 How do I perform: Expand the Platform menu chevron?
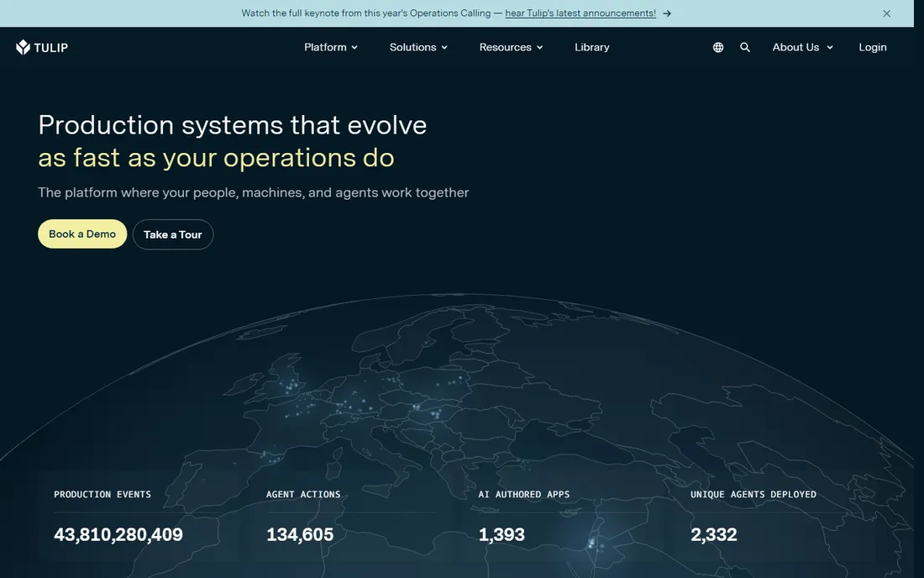click(354, 48)
